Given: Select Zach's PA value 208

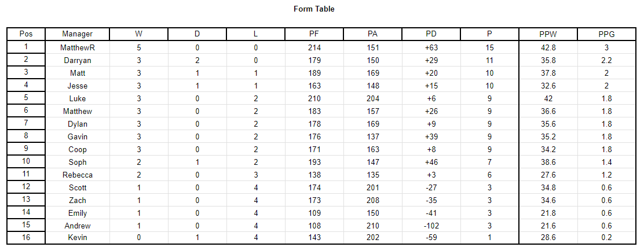Looking at the screenshot, I should click(373, 200).
